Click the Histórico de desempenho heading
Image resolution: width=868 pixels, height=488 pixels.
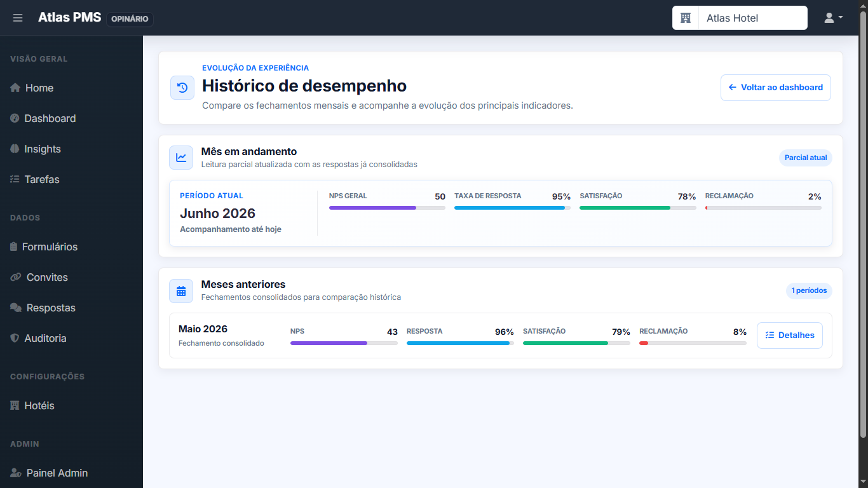coord(304,86)
